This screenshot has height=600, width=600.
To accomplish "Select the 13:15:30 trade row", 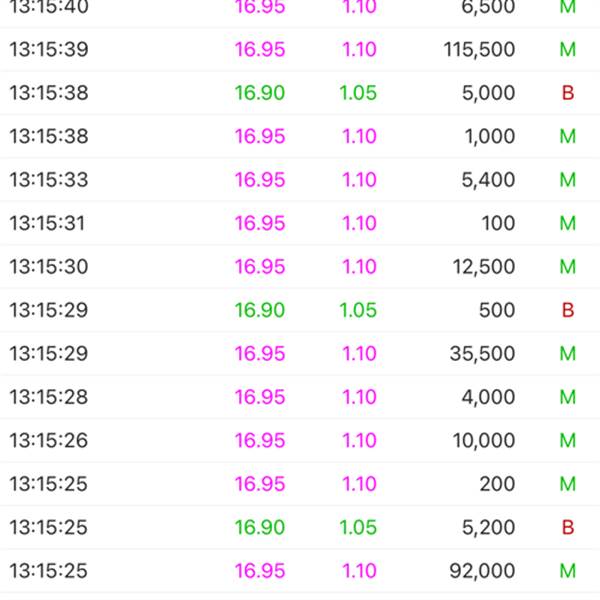I will (300, 267).
